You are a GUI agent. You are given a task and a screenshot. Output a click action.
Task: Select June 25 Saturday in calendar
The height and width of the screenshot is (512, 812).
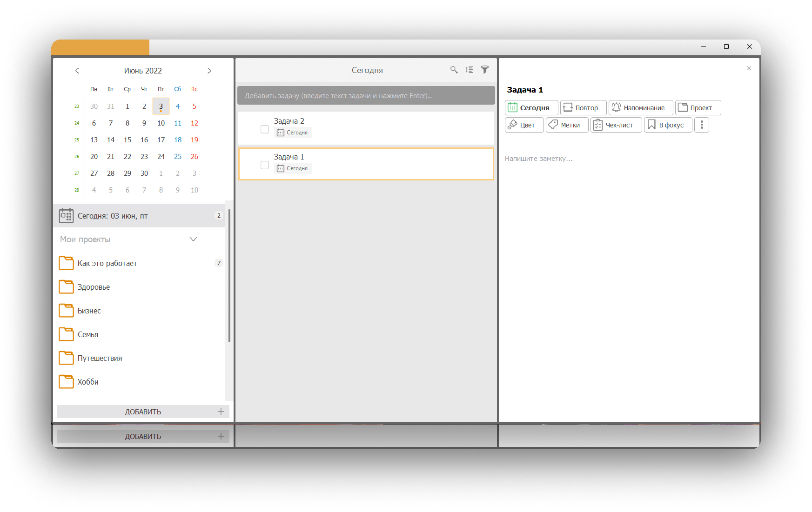178,157
